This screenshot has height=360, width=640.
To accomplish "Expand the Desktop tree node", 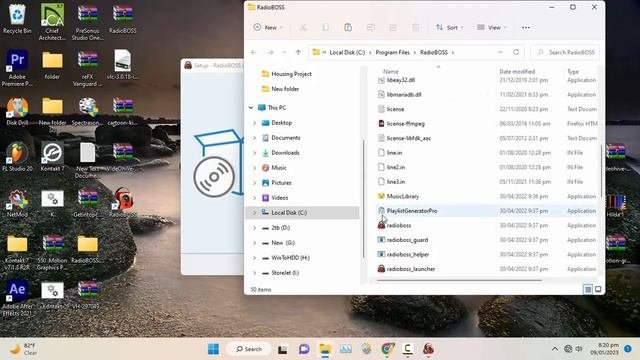I will 254,123.
